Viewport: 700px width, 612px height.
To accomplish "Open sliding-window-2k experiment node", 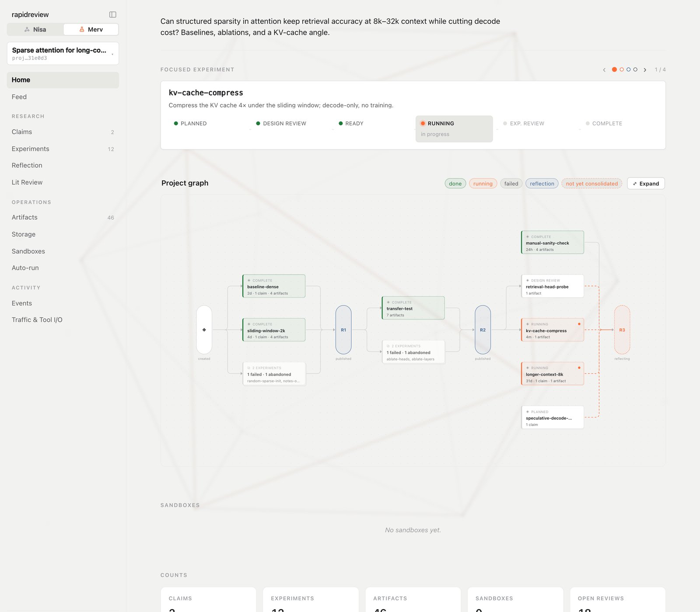I will click(x=274, y=330).
